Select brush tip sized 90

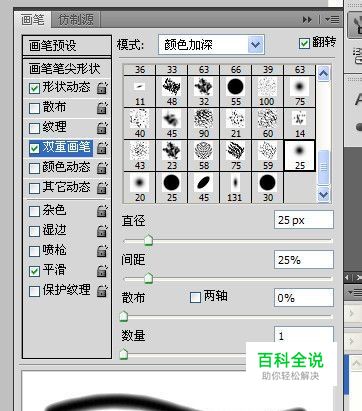(204, 123)
